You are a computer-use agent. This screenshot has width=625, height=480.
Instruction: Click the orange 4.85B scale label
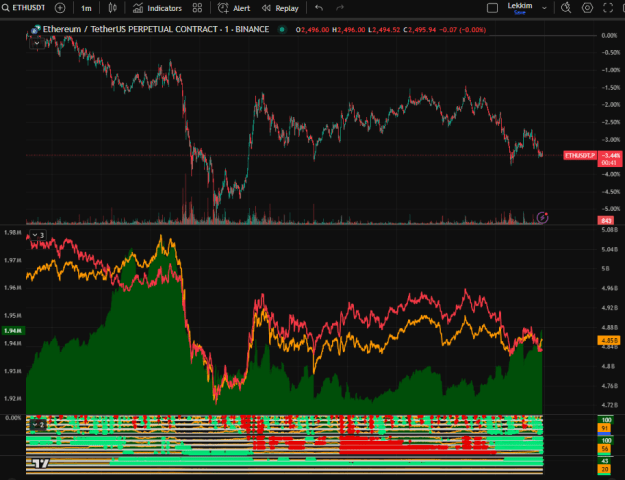[609, 340]
